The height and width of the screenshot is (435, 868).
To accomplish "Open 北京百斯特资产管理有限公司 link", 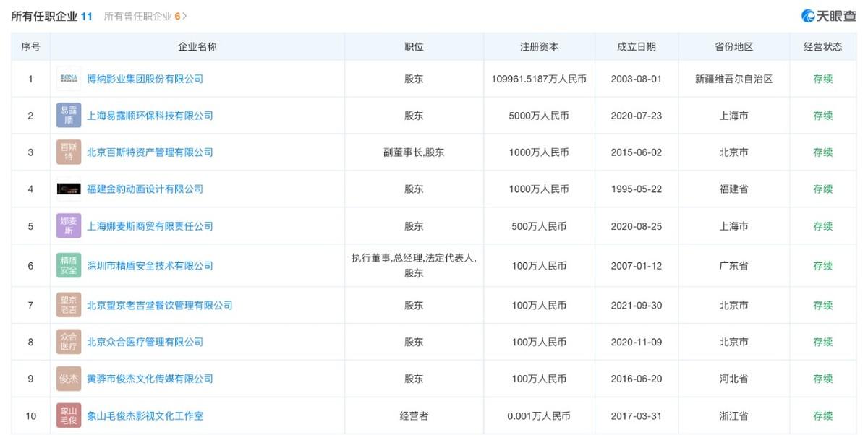I will coord(150,152).
